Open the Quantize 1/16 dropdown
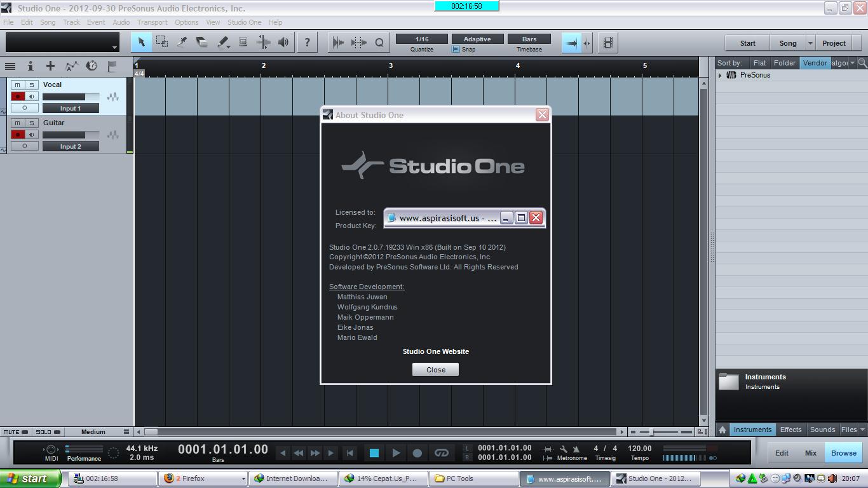This screenshot has height=488, width=868. coord(422,39)
